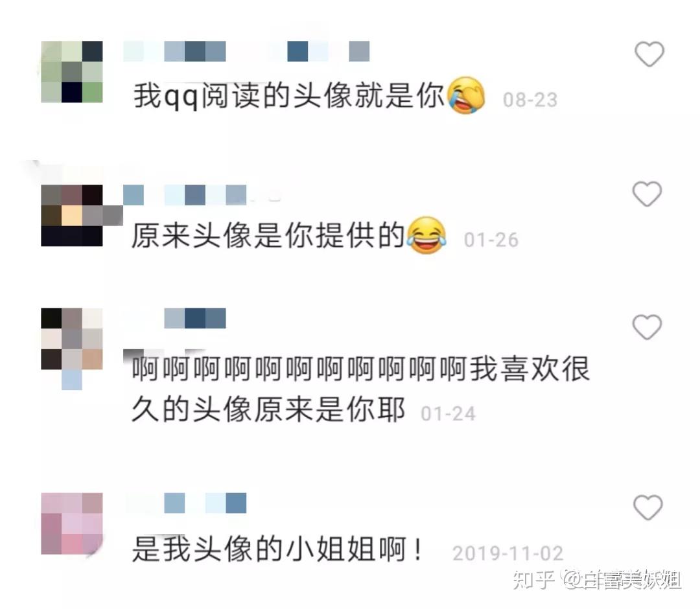This screenshot has height=609, width=700.
Task: Open the green pixelated avatar profile
Action: pyautogui.click(x=72, y=72)
